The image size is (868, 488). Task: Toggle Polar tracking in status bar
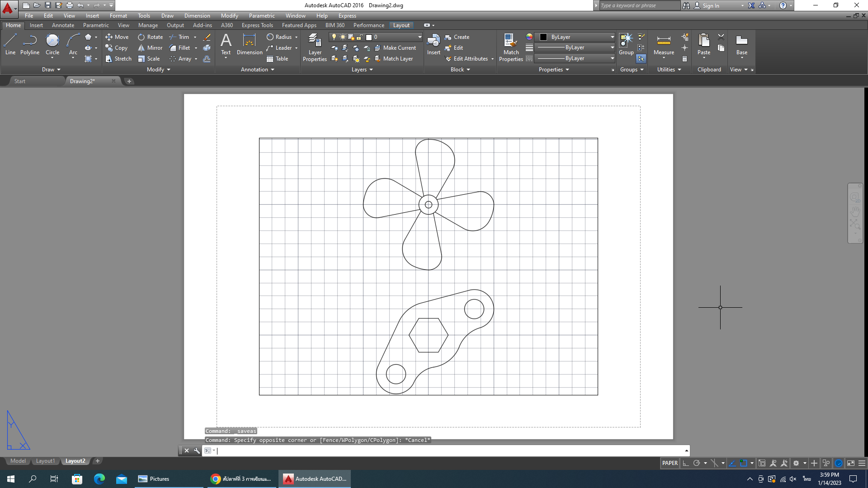(x=697, y=463)
